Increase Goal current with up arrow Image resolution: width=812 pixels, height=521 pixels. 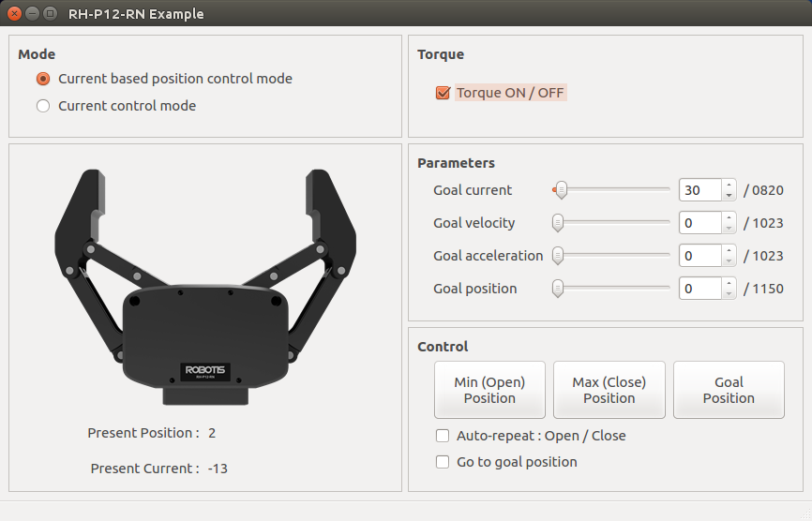coord(729,185)
